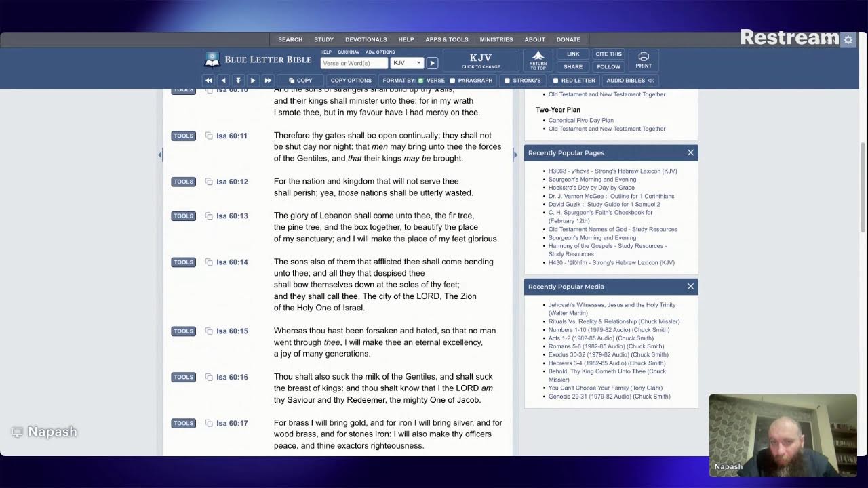Open the Donate menu item

pyautogui.click(x=568, y=39)
